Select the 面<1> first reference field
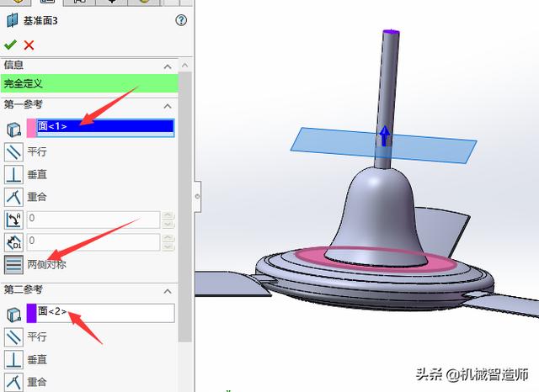Viewport: 539px width, 392px height. coord(105,128)
